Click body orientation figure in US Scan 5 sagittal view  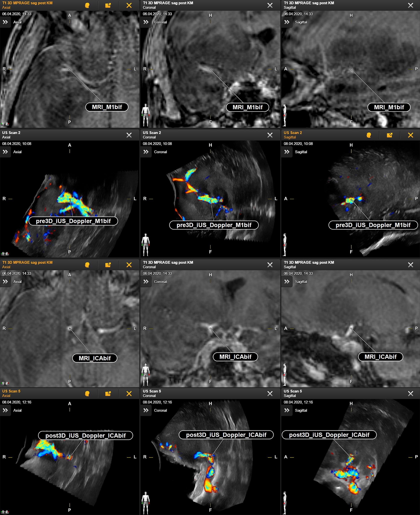pos(285,503)
